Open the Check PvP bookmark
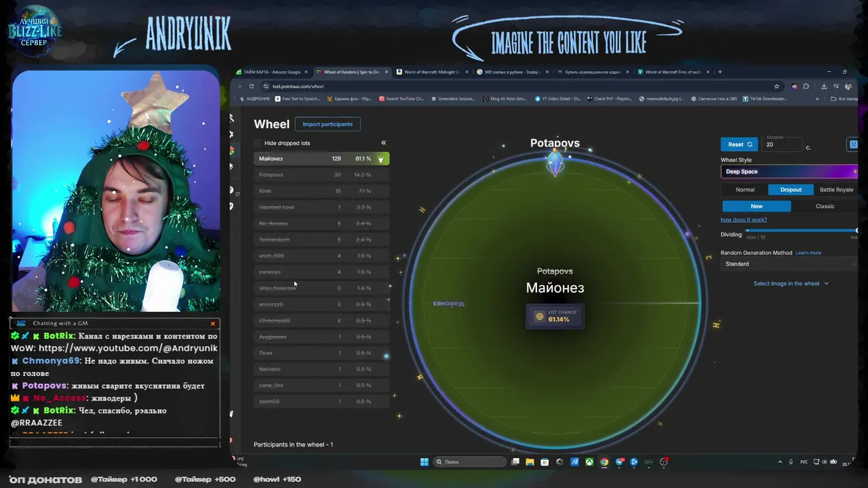868x488 pixels. [x=609, y=99]
